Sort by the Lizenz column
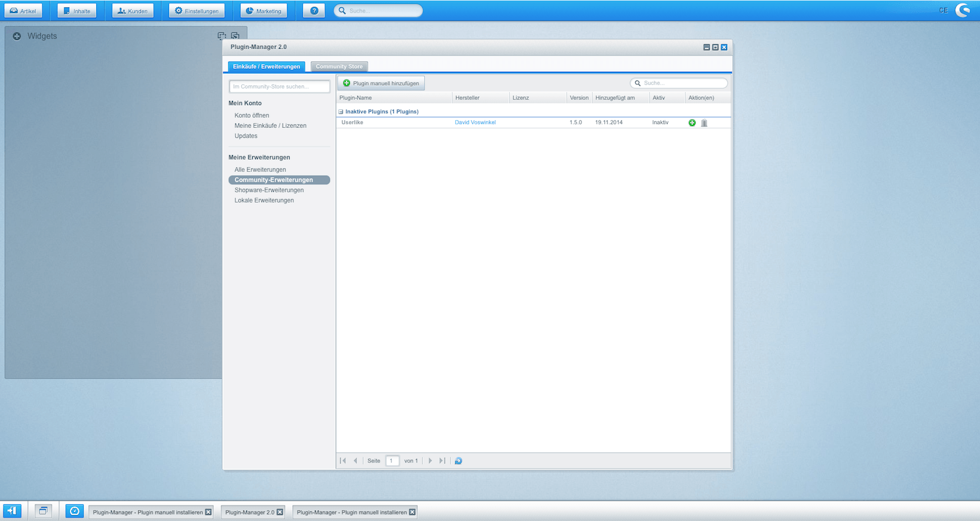Image resolution: width=980 pixels, height=521 pixels. tap(538, 97)
